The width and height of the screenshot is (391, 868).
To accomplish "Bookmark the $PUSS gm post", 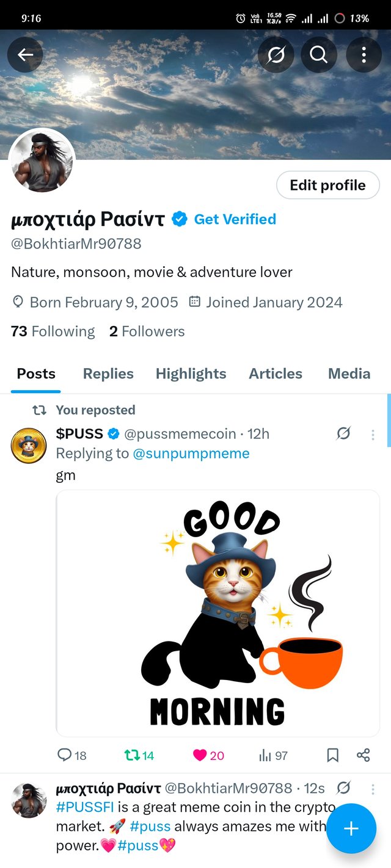I will pos(332,756).
